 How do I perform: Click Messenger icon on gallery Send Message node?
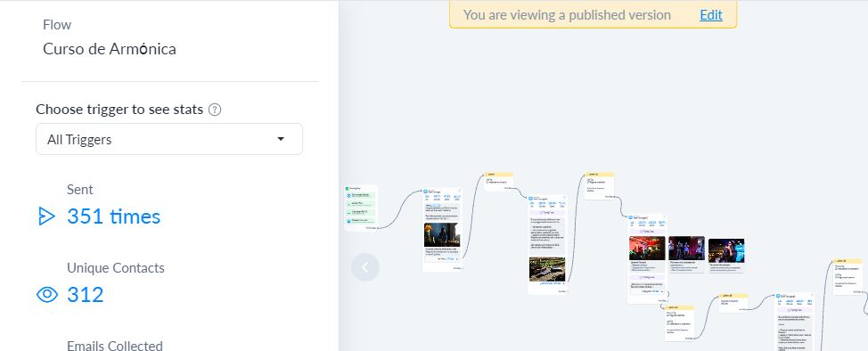pyautogui.click(x=631, y=217)
